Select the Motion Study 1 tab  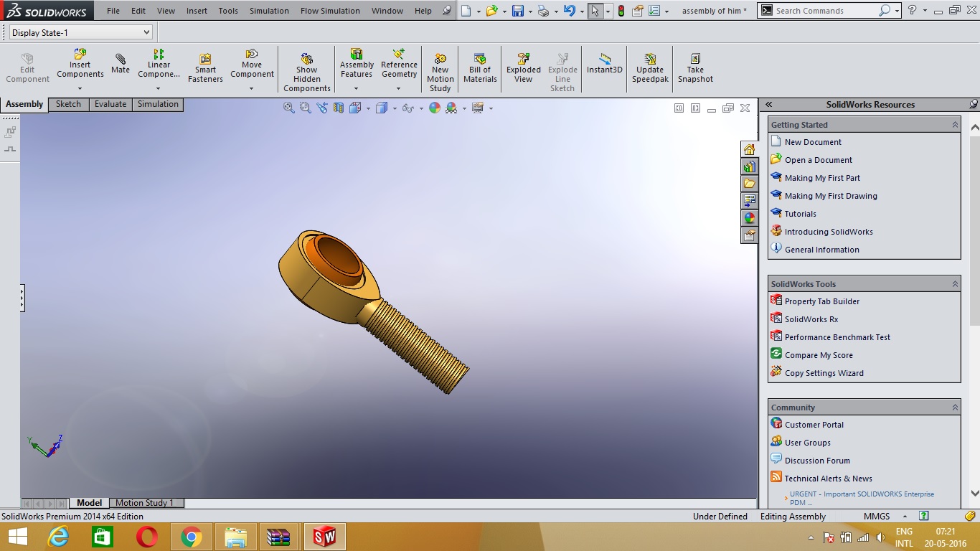[146, 503]
